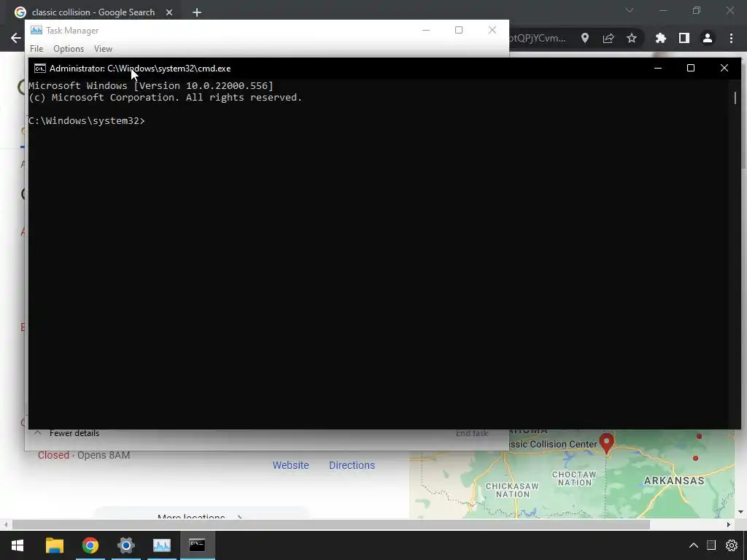The image size is (747, 560).
Task: Collapse Task Manager with Fewer details
Action: (x=66, y=433)
